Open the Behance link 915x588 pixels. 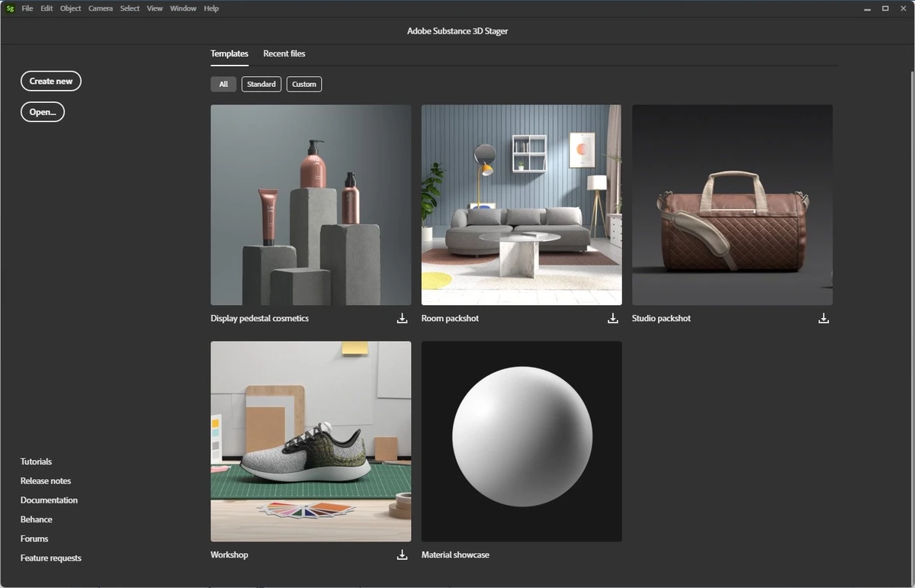point(37,519)
